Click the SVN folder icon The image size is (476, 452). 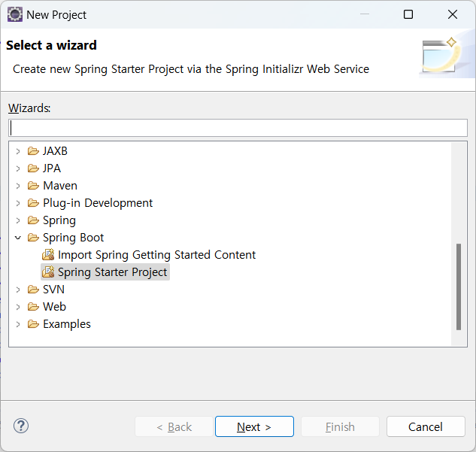click(x=33, y=290)
